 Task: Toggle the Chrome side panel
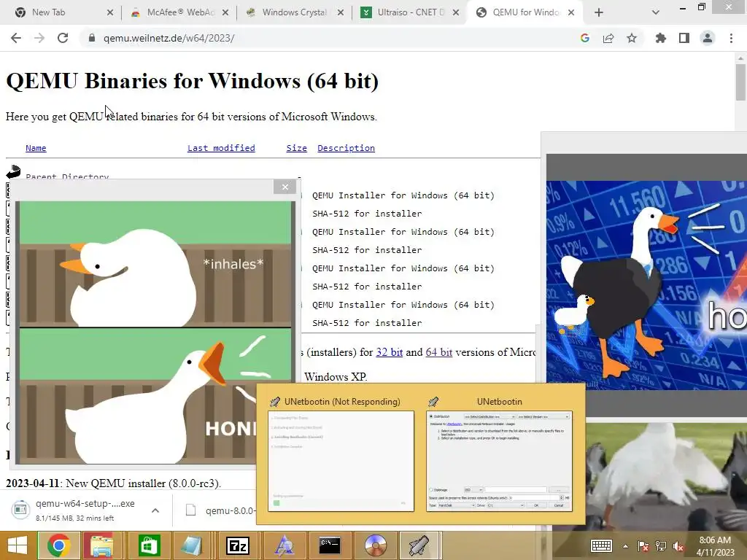684,38
